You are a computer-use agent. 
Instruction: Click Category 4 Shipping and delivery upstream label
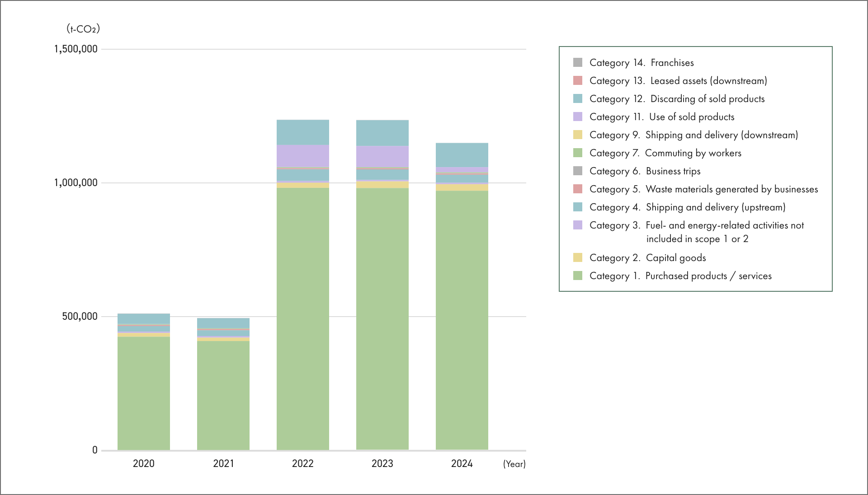tap(687, 207)
